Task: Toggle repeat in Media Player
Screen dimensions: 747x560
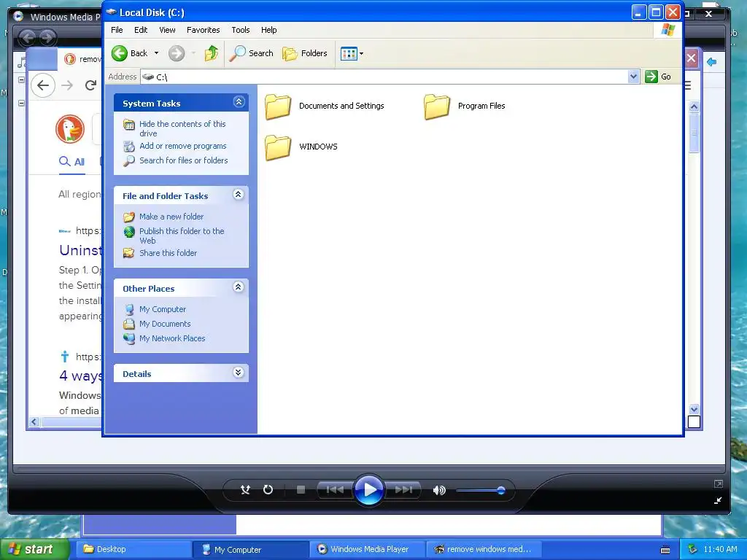Action: pyautogui.click(x=268, y=489)
